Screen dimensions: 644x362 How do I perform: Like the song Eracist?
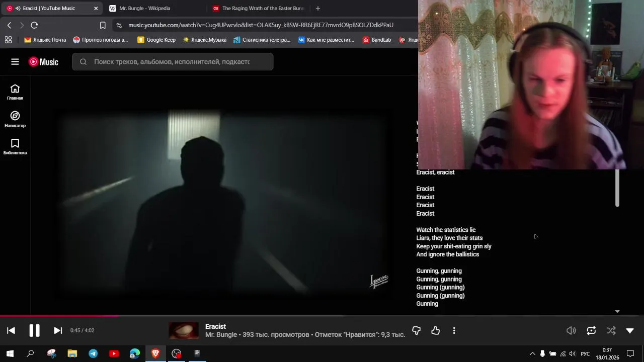436,330
